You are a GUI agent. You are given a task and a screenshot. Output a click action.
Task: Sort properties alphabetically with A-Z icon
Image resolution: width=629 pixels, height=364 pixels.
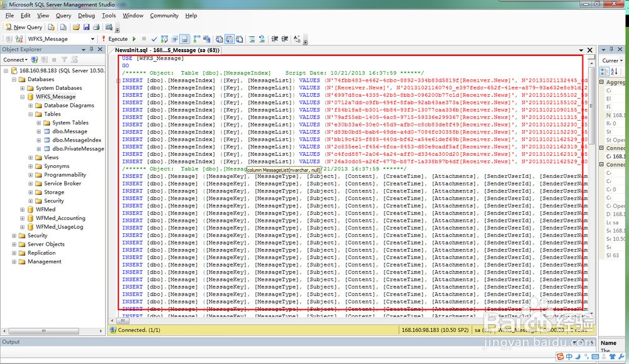click(x=614, y=72)
